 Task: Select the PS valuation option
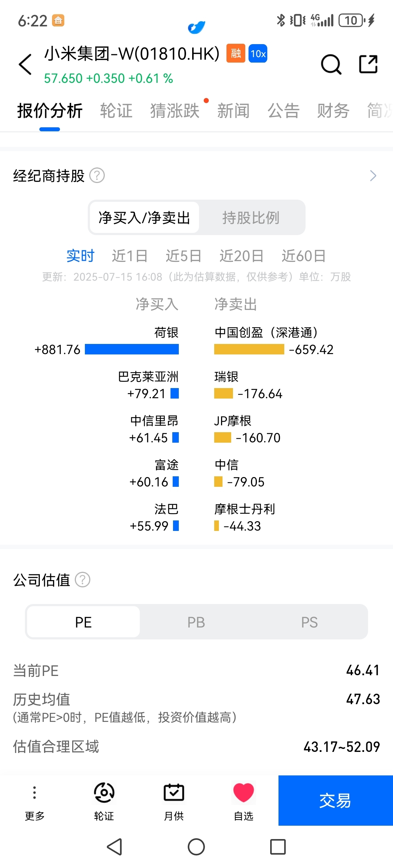(310, 622)
